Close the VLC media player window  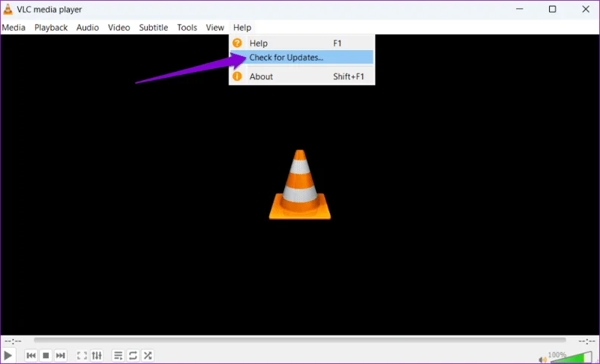tap(586, 9)
